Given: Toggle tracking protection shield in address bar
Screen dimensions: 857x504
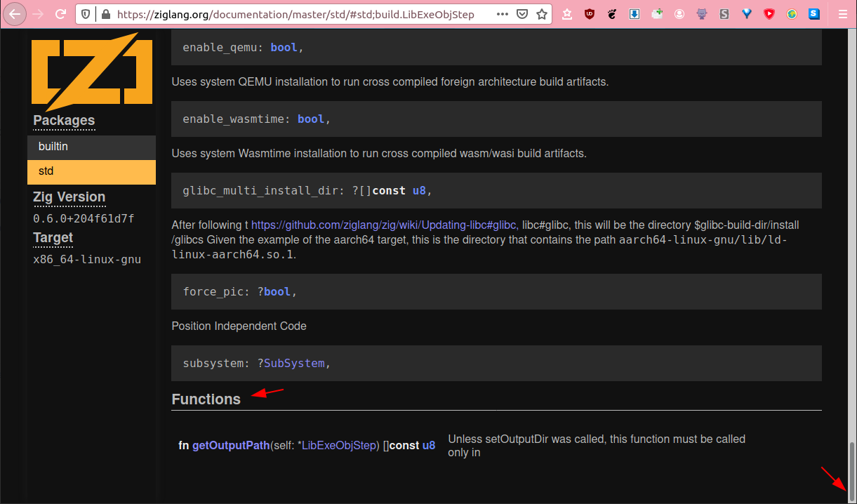Looking at the screenshot, I should click(86, 13).
